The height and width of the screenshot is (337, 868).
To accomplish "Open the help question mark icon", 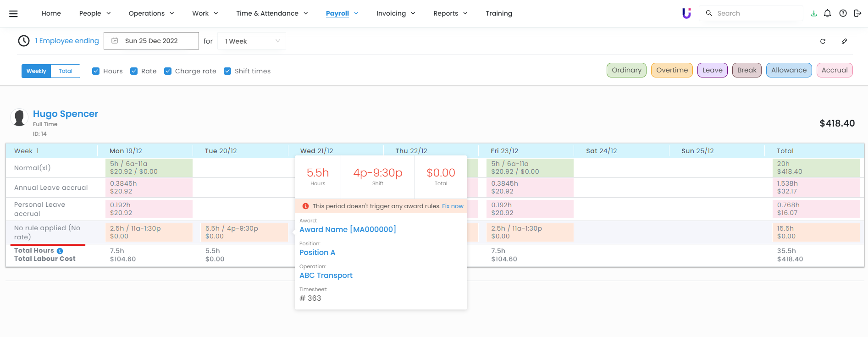I will pyautogui.click(x=843, y=13).
